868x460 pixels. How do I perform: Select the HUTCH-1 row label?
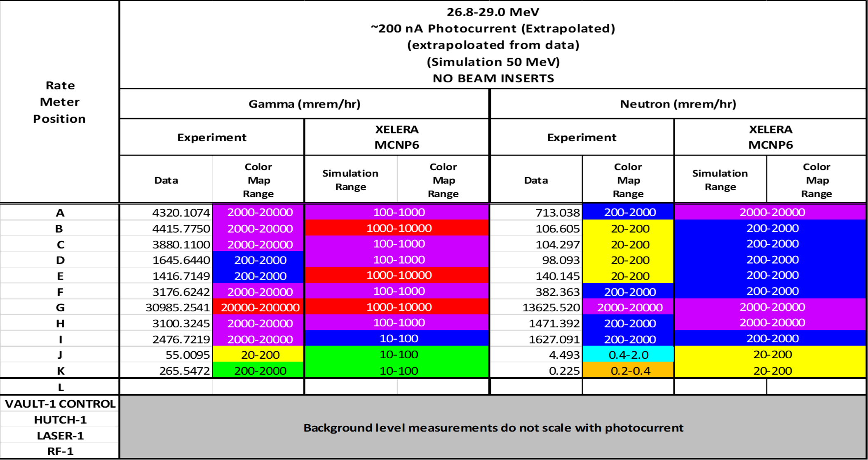[x=60, y=420]
